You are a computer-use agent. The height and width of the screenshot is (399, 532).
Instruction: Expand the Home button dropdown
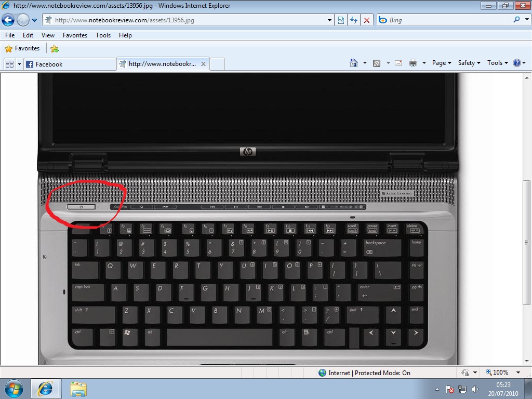click(x=365, y=63)
